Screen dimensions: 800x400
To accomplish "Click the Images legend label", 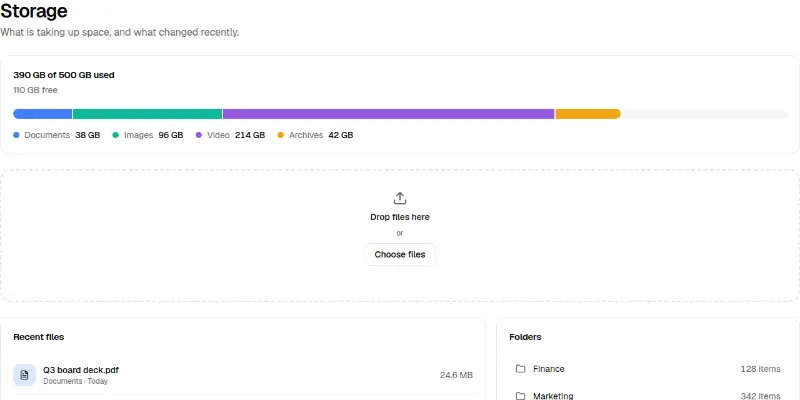I will [x=139, y=135].
